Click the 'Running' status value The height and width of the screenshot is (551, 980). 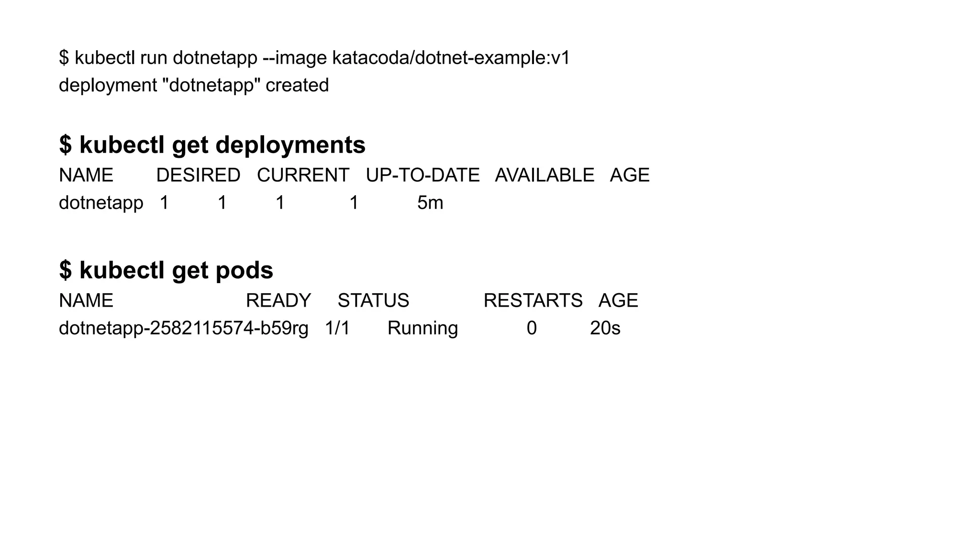423,329
